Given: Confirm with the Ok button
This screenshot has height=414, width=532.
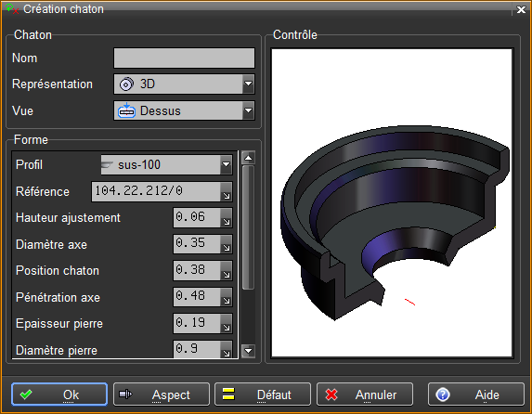Looking at the screenshot, I should (x=59, y=395).
